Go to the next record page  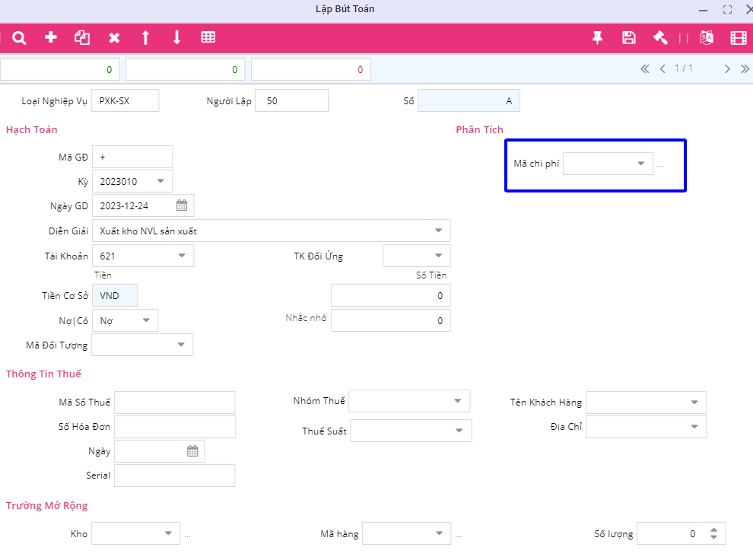(x=727, y=68)
